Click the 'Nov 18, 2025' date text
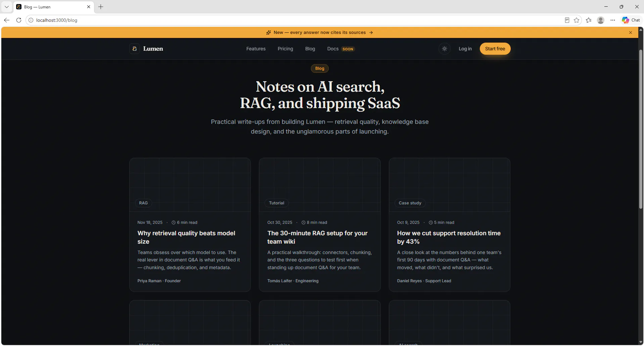This screenshot has height=346, width=644. [x=150, y=223]
